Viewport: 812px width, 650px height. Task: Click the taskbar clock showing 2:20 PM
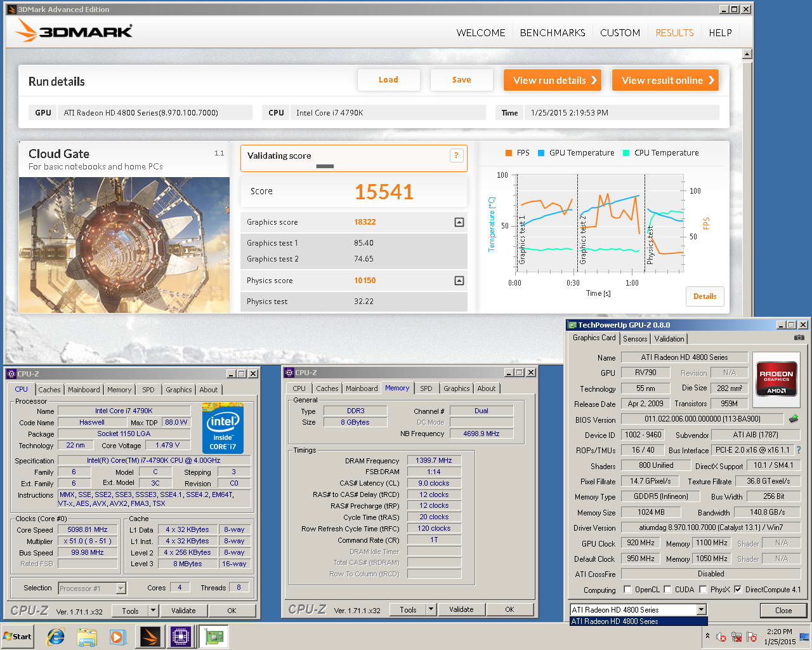[779, 637]
